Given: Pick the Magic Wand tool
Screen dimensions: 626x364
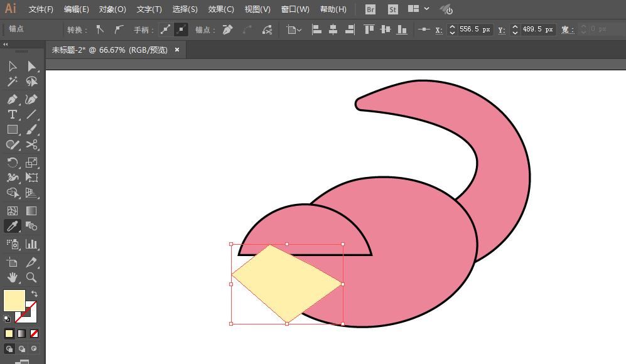Looking at the screenshot, I should pos(13,82).
